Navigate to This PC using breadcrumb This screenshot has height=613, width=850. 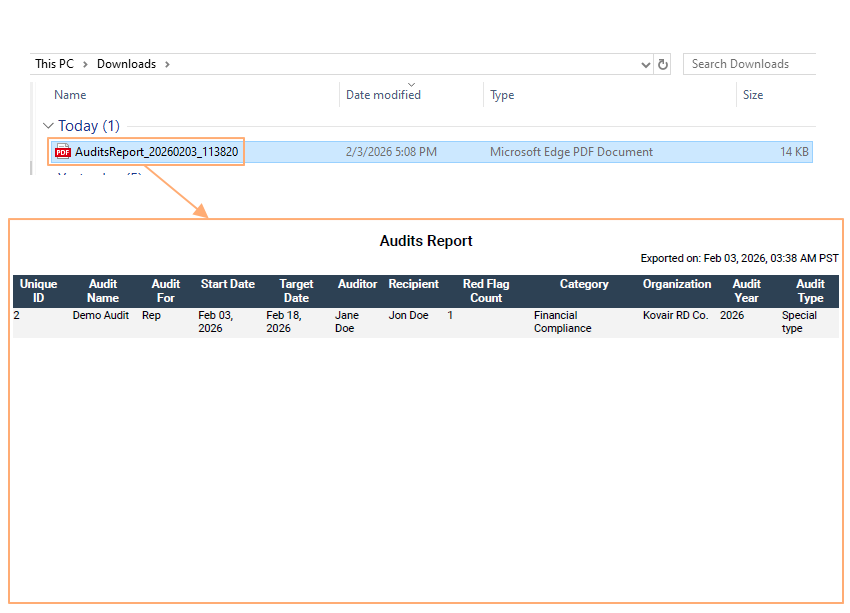point(54,63)
